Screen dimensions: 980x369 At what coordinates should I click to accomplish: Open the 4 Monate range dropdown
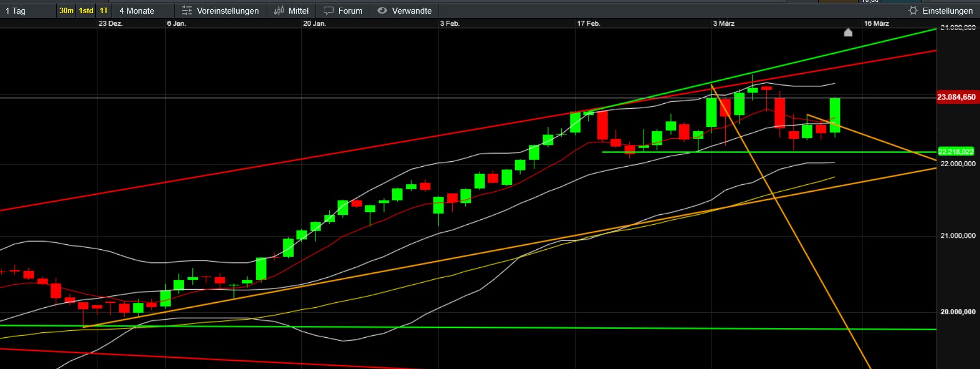click(x=143, y=10)
